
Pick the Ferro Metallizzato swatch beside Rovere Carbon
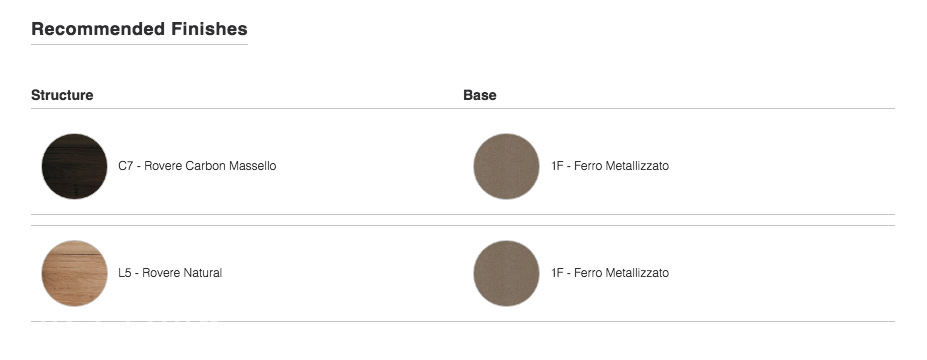(507, 166)
